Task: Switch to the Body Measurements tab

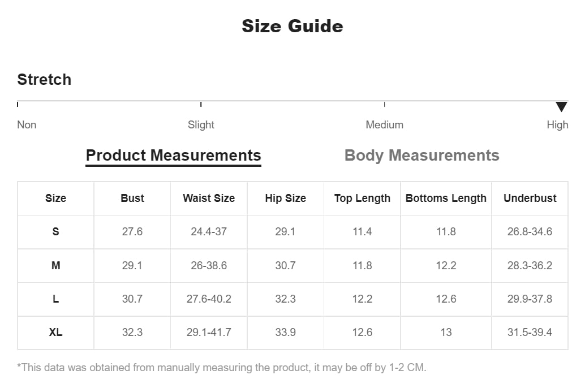Action: [421, 156]
